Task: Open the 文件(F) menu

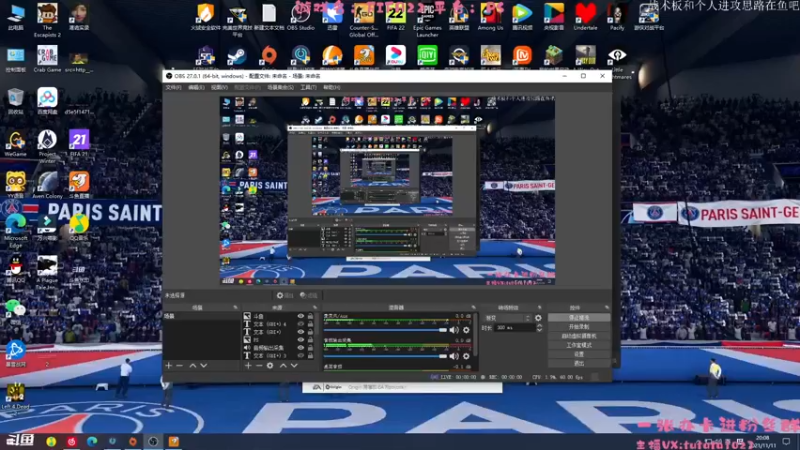Action: [173, 88]
